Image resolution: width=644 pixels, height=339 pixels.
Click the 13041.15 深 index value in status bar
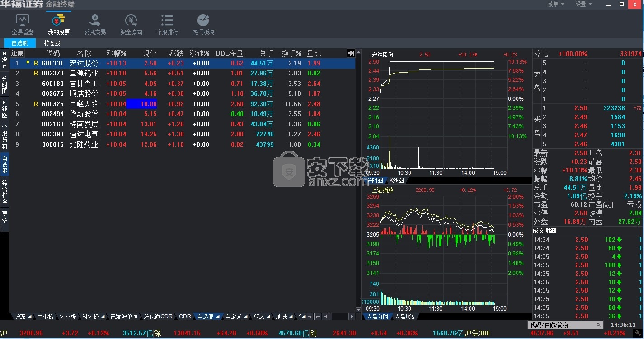point(187,334)
